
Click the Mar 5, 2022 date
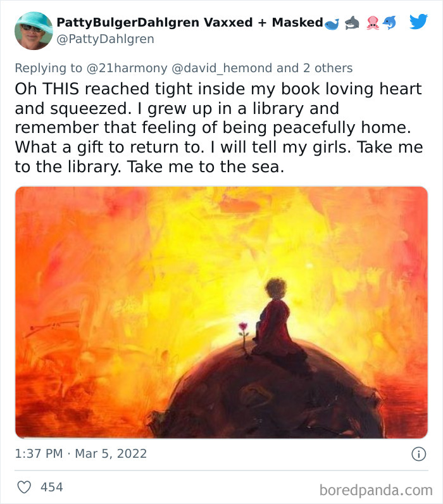coord(111,454)
